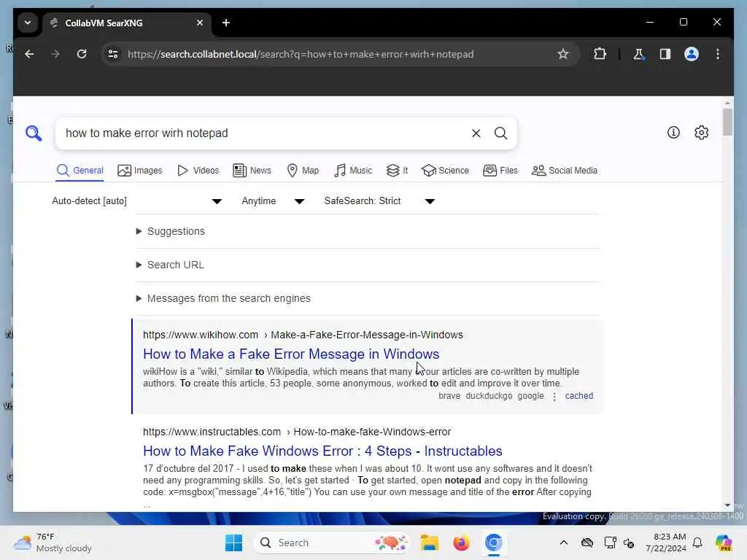
Task: Click the cloud sync tray icon
Action: [x=587, y=542]
